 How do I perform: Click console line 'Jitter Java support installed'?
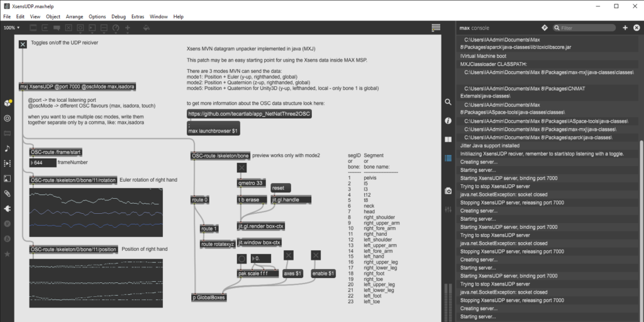(x=490, y=146)
